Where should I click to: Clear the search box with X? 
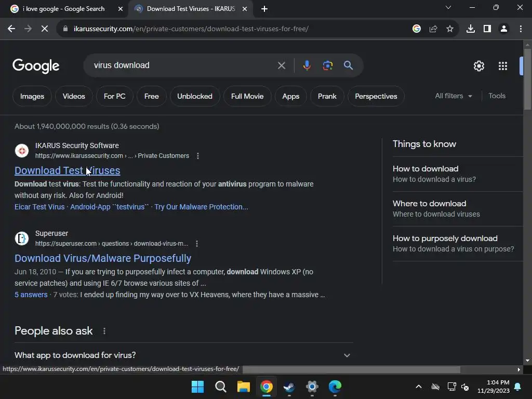[281, 65]
